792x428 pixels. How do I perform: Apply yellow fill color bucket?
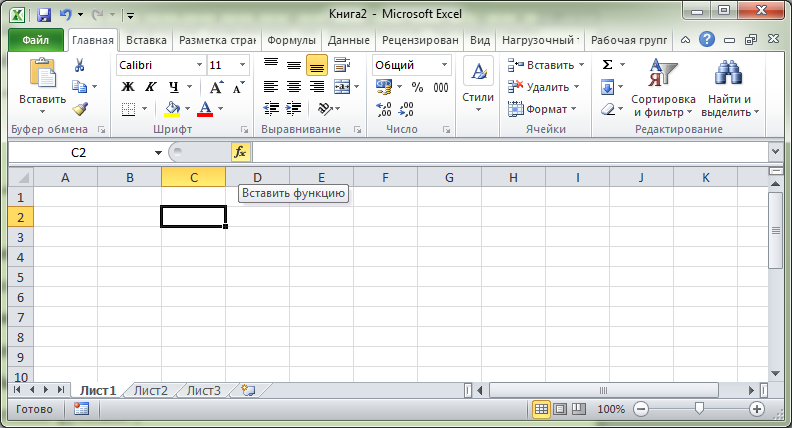coord(172,109)
